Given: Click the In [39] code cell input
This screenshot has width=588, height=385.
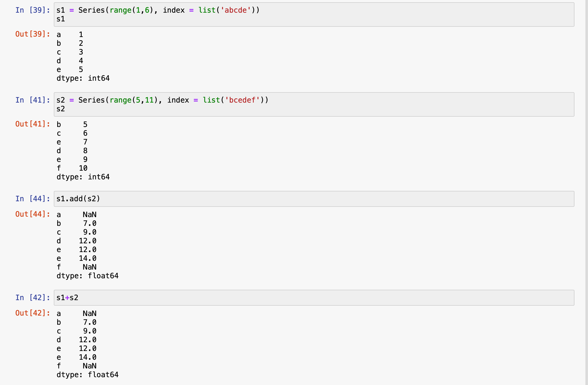Looking at the screenshot, I should click(314, 14).
